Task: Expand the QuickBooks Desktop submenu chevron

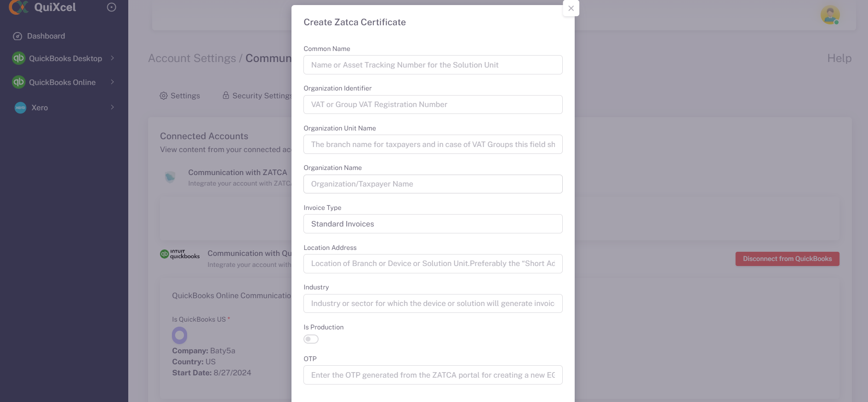Action: 112,58
